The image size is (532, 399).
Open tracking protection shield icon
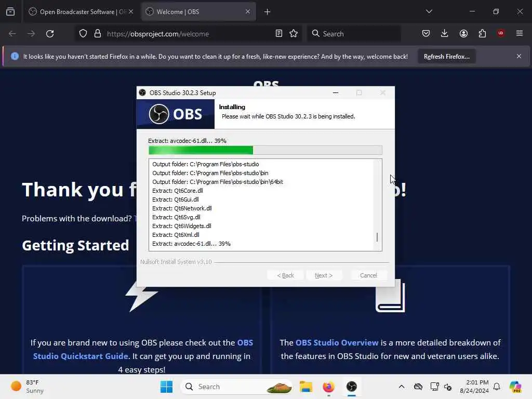(x=83, y=34)
